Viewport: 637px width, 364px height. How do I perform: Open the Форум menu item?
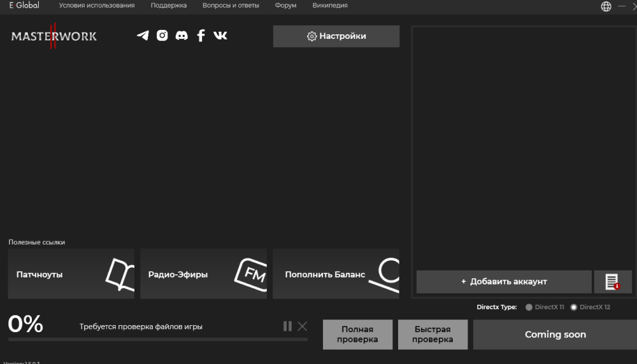point(285,6)
